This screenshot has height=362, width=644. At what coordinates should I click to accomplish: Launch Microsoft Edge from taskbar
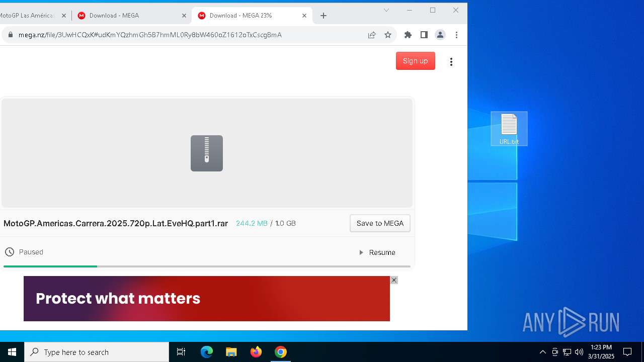[207, 352]
